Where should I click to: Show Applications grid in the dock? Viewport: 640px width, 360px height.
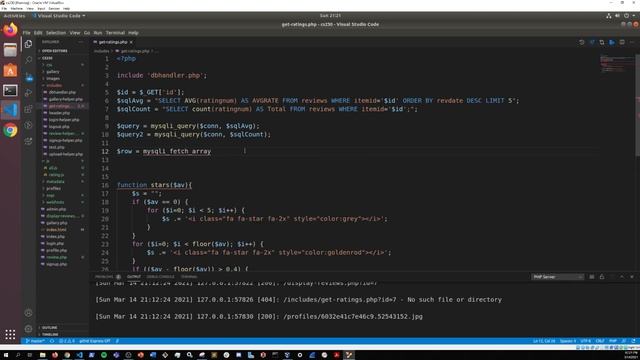10,335
